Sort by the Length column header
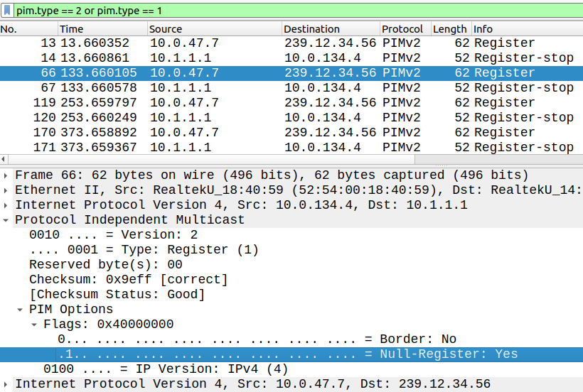 coord(451,29)
